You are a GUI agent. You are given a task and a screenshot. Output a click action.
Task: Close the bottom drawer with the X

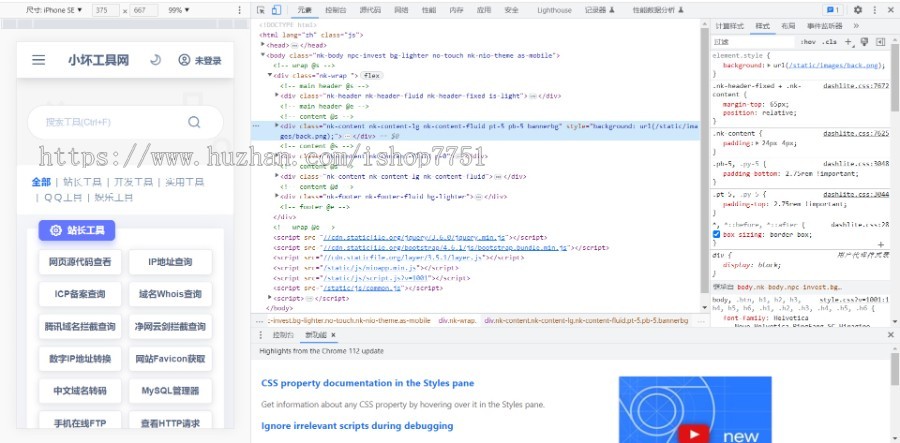click(x=891, y=335)
